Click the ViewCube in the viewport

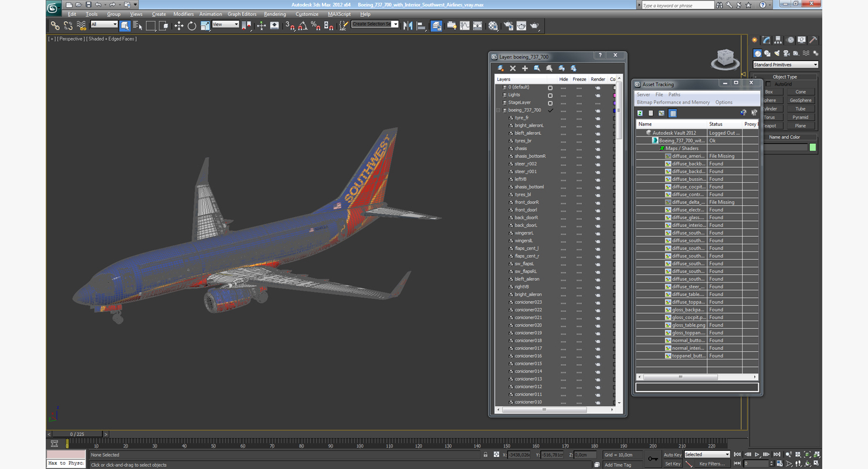point(725,59)
